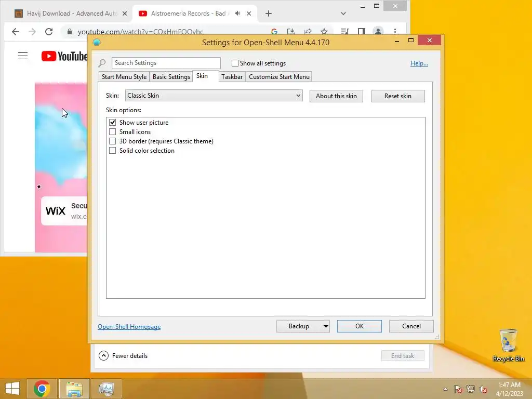Click Cancel in Open-Shell settings
Image resolution: width=532 pixels, height=399 pixels.
(411, 326)
